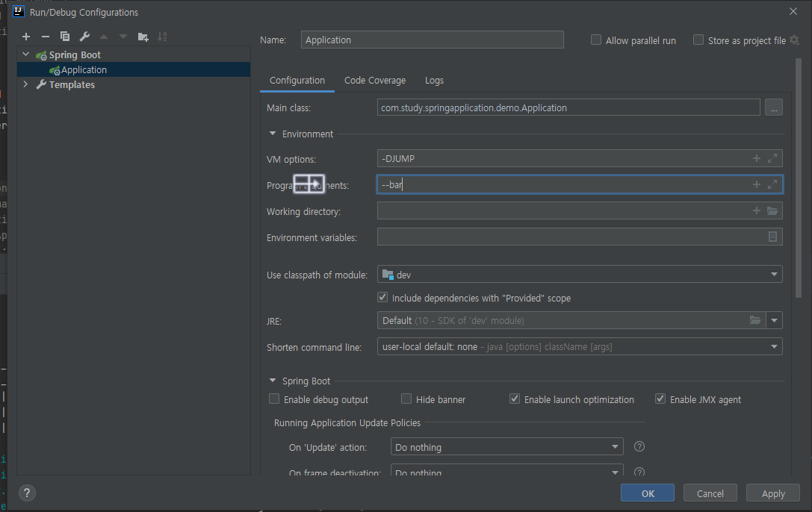Move configuration down with the down arrow

coord(123,37)
